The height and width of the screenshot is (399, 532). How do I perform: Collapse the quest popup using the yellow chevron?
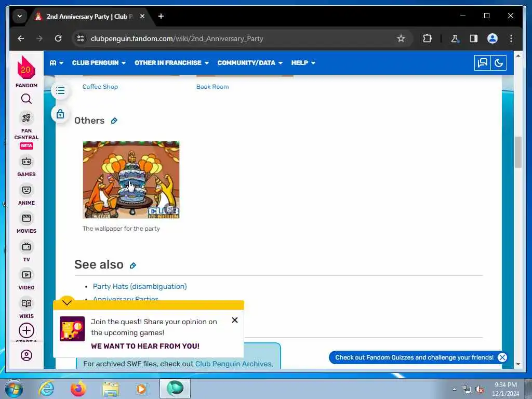pos(67,302)
